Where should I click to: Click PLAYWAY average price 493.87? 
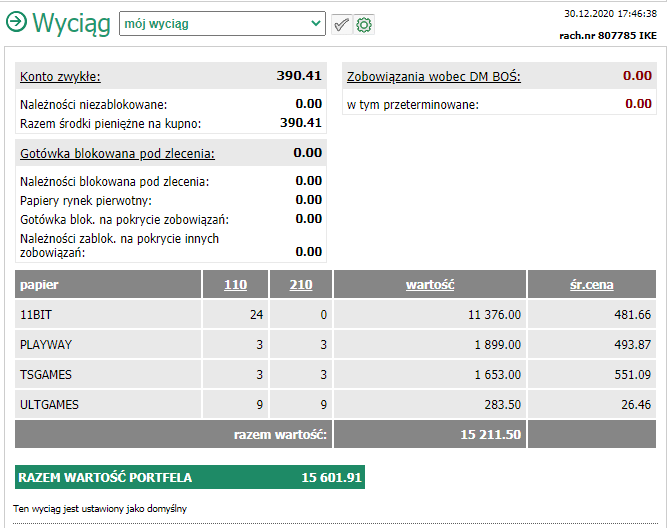click(x=633, y=345)
